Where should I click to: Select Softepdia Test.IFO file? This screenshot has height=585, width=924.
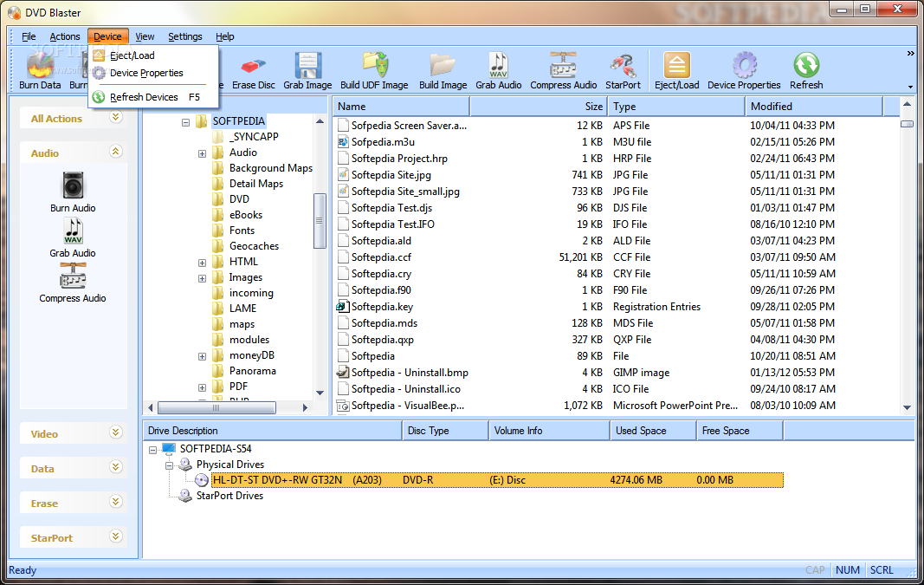pos(392,224)
